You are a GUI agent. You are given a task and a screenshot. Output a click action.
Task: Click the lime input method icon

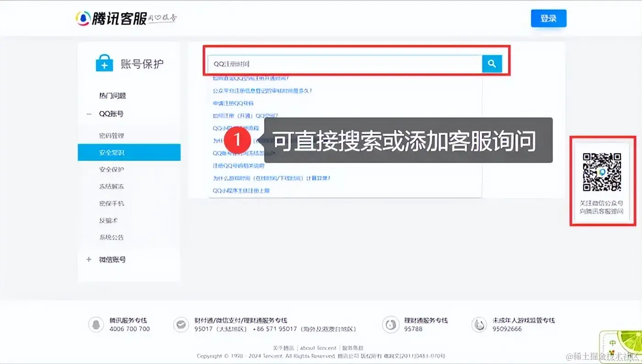point(620,347)
